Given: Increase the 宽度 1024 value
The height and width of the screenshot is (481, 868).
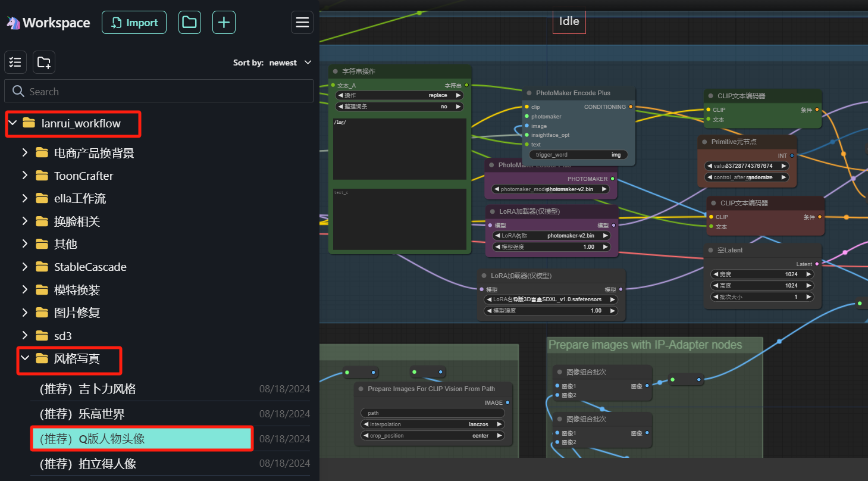Looking at the screenshot, I should [x=809, y=274].
